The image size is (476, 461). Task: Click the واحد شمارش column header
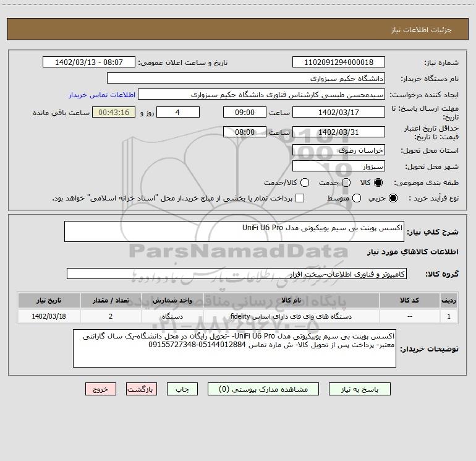pyautogui.click(x=172, y=300)
